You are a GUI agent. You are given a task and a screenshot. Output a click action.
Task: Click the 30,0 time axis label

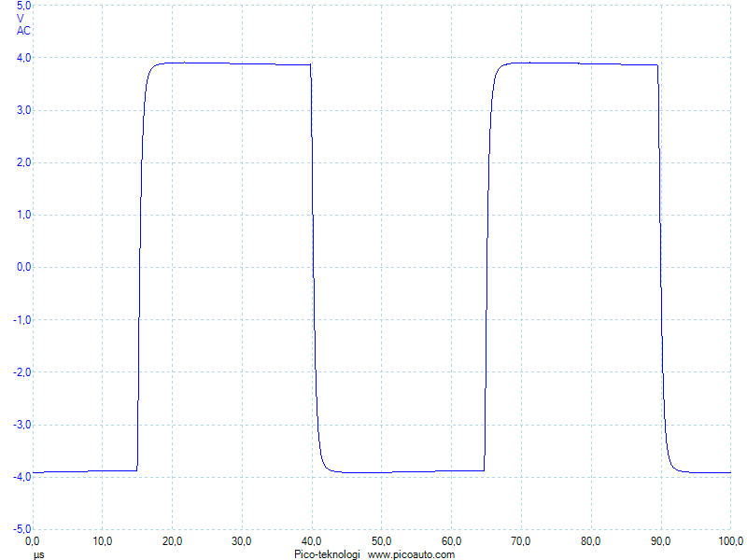[x=242, y=541]
